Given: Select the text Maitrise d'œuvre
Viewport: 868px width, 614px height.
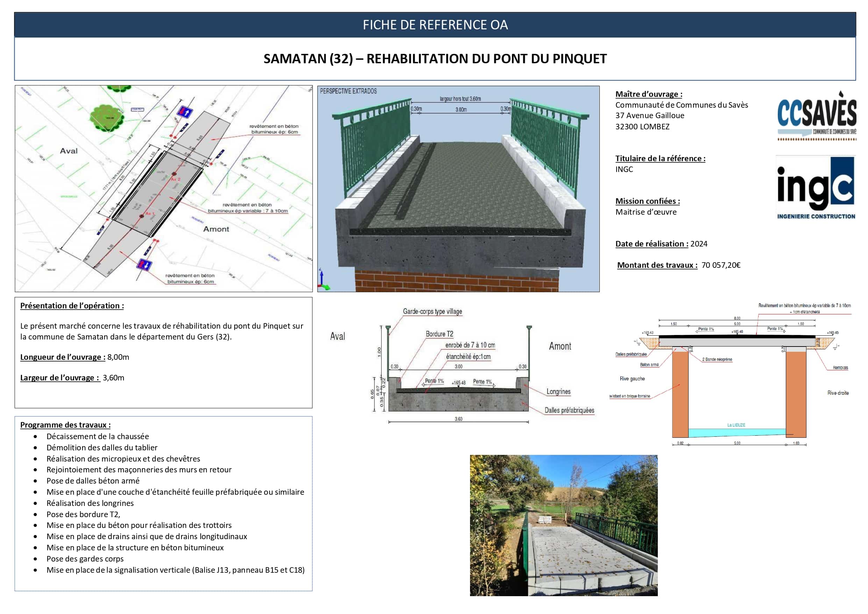Looking at the screenshot, I should click(646, 212).
